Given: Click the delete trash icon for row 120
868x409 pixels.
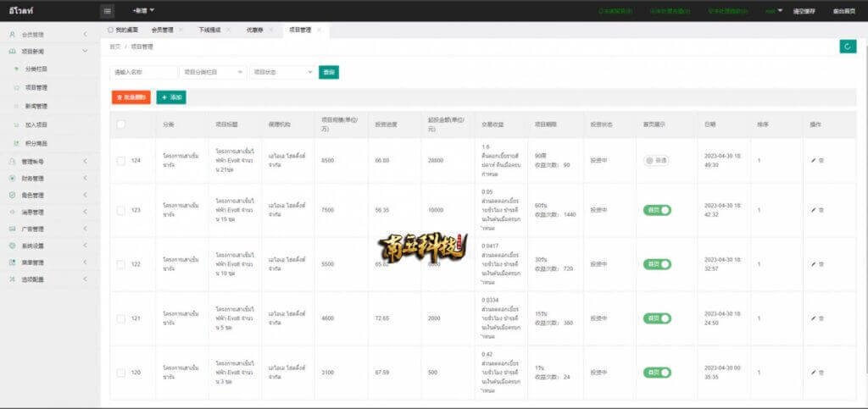Looking at the screenshot, I should (821, 373).
